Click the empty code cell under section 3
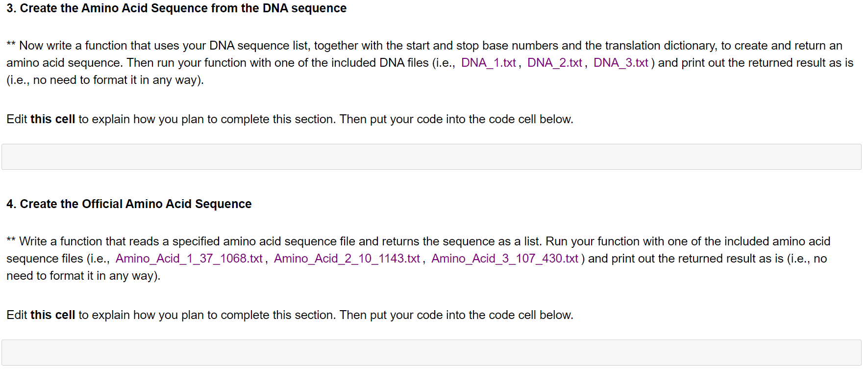The height and width of the screenshot is (371, 868). coord(431,157)
